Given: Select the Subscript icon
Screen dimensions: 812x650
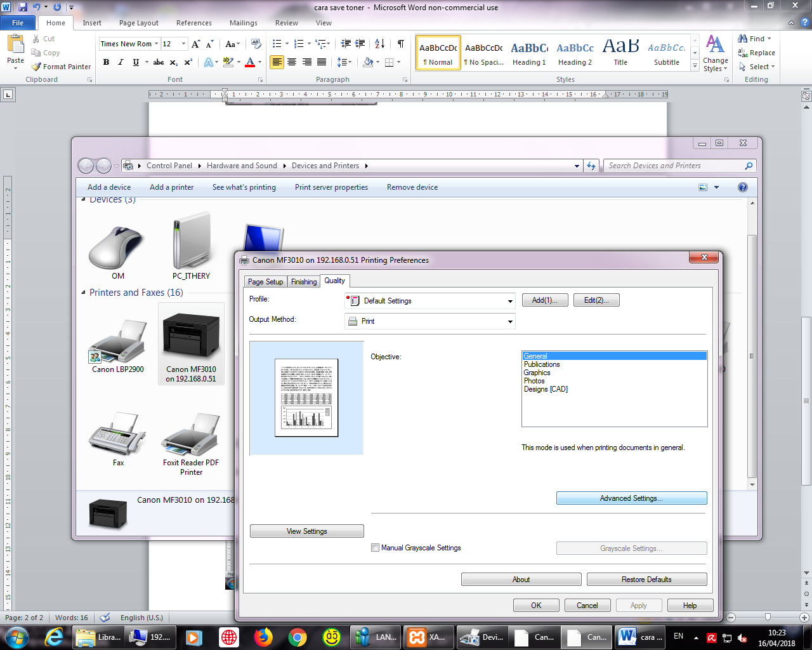Looking at the screenshot, I should click(x=173, y=62).
